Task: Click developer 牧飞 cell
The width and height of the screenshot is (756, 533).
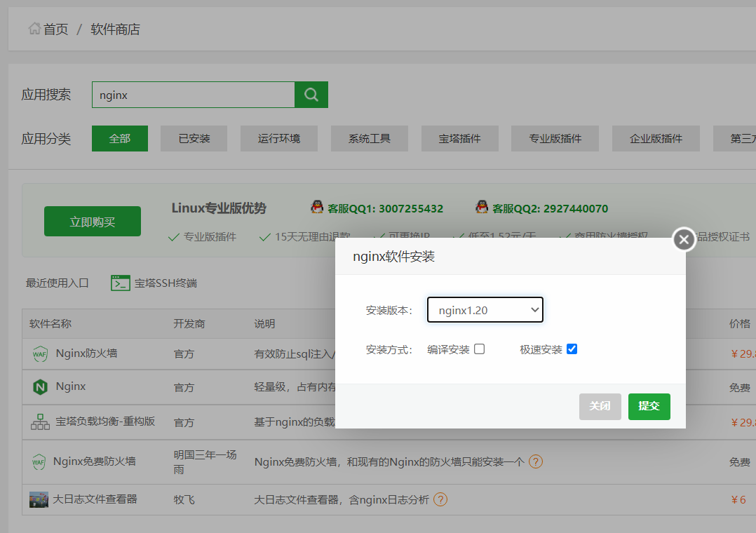Action: pos(184,500)
